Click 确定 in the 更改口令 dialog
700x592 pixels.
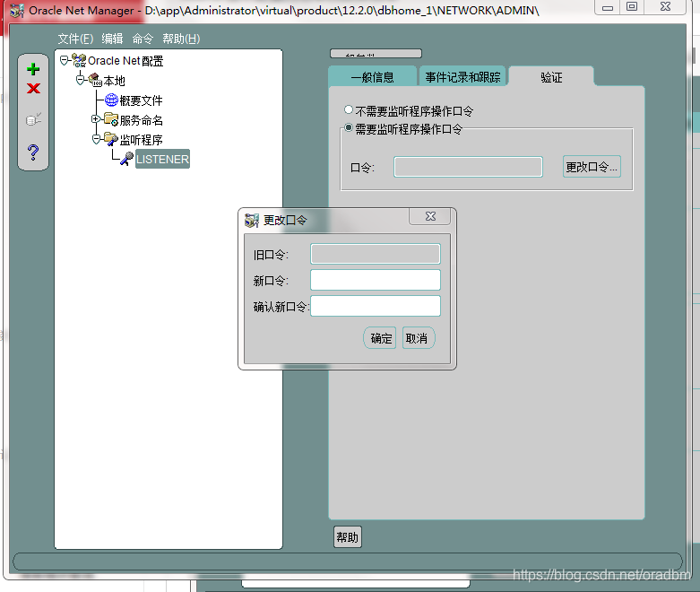pyautogui.click(x=380, y=338)
